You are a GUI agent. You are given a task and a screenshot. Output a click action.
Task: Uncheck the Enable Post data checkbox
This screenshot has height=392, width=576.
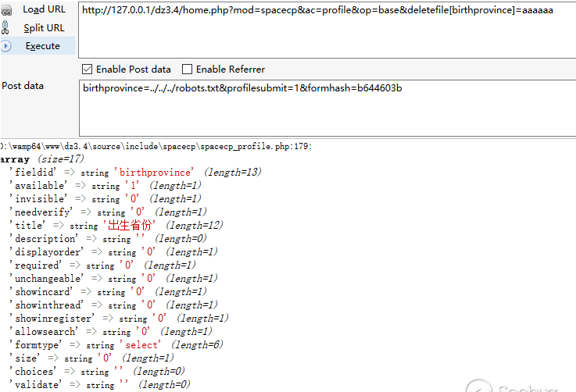click(x=88, y=69)
